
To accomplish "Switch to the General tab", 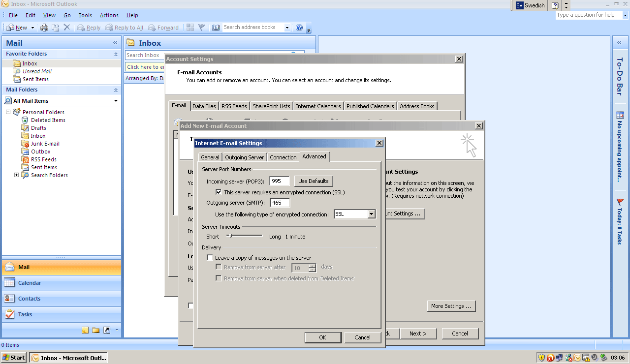I will 210,157.
